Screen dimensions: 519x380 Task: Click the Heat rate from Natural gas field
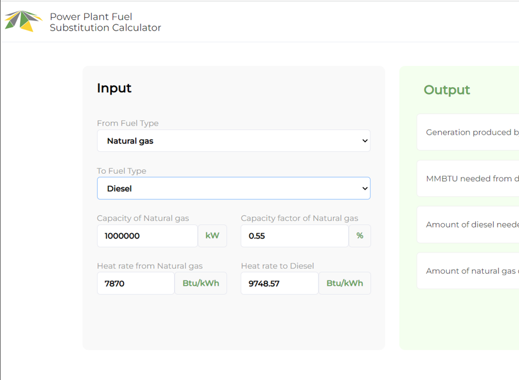(x=136, y=283)
